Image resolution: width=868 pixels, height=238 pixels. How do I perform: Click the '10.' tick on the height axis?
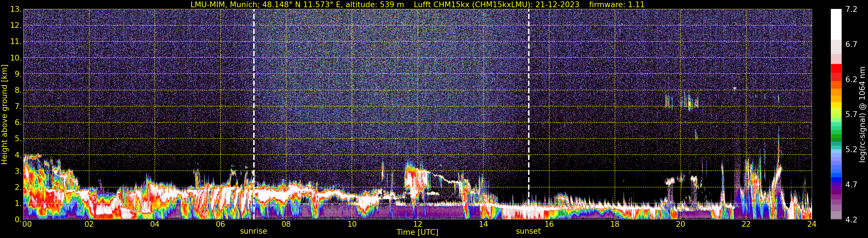pos(16,58)
